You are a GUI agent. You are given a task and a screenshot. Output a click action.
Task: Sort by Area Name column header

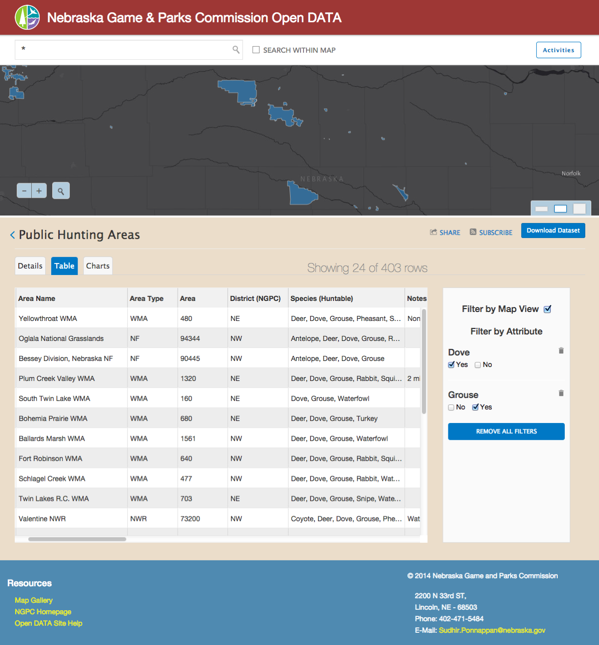point(71,298)
